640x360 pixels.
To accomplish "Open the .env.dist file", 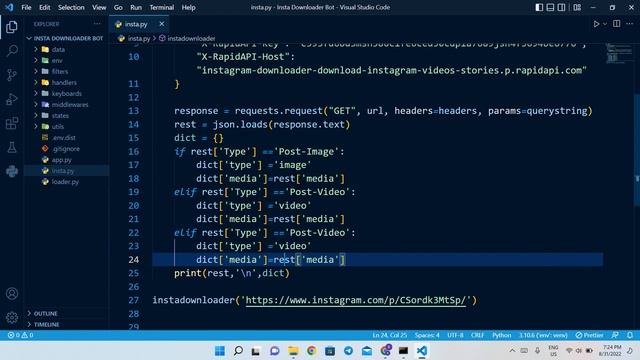I will click(67, 138).
